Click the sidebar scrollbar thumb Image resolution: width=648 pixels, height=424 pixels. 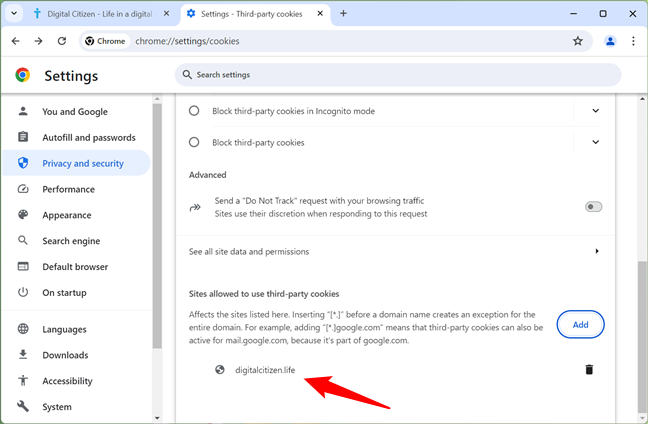157,226
